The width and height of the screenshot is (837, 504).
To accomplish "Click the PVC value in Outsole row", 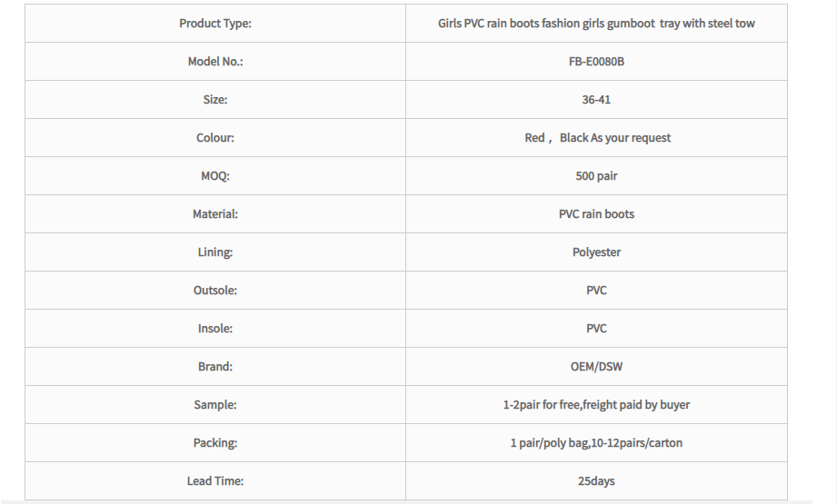I will 596,290.
